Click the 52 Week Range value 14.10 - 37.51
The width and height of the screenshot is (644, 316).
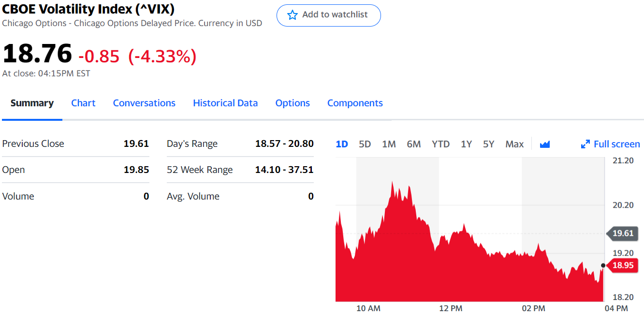tap(284, 170)
